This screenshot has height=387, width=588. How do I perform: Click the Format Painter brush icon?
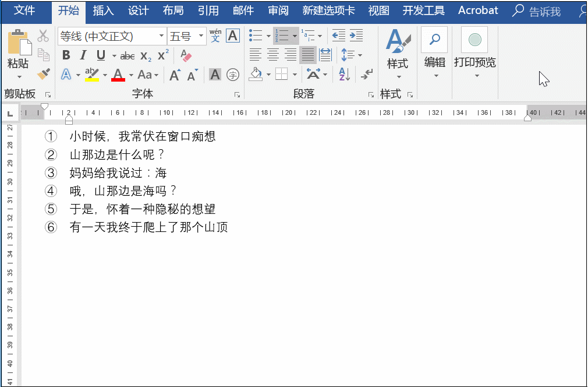tap(44, 74)
